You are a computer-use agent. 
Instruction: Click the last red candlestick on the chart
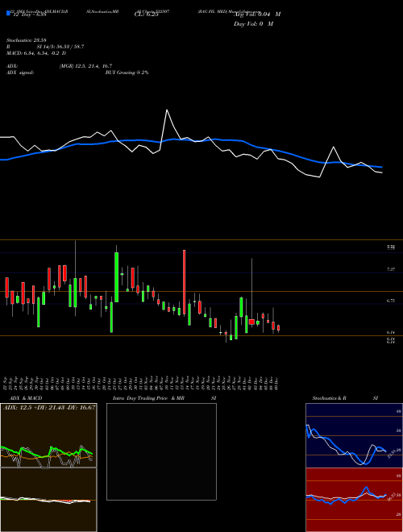coord(279,328)
